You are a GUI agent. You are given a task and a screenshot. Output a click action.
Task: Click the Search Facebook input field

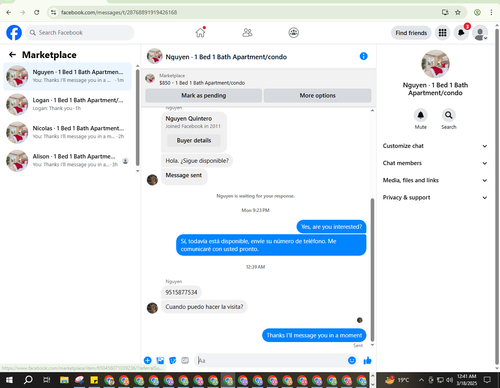click(80, 33)
